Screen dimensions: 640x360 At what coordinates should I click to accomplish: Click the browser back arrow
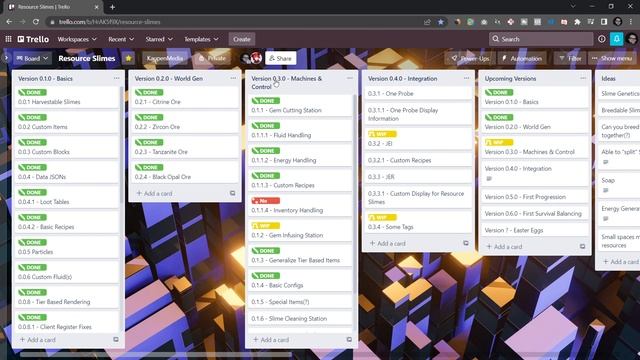9,22
